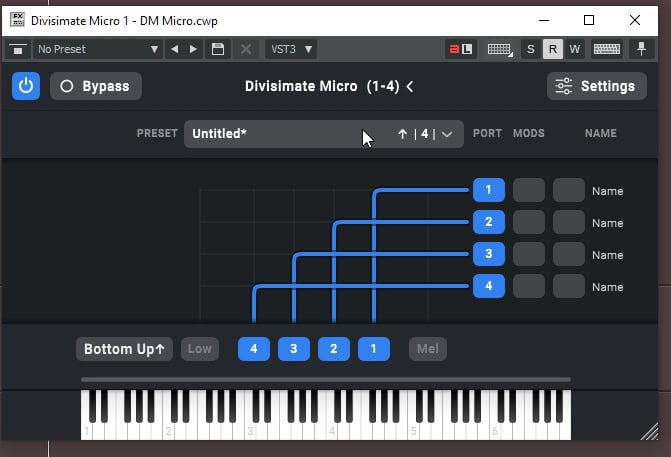Enable the Bypass option
This screenshot has width=671, height=457.
click(x=96, y=86)
